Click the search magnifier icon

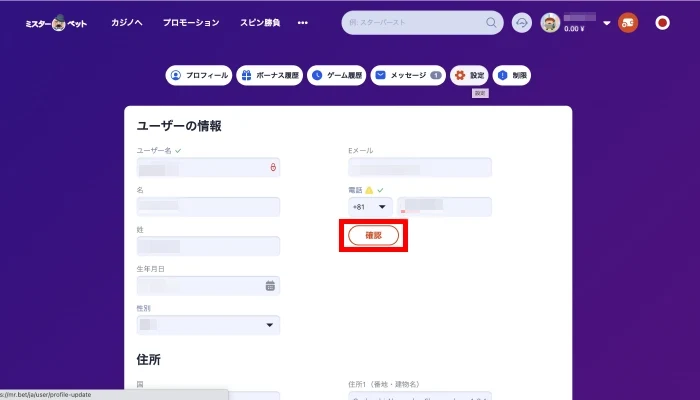click(491, 22)
